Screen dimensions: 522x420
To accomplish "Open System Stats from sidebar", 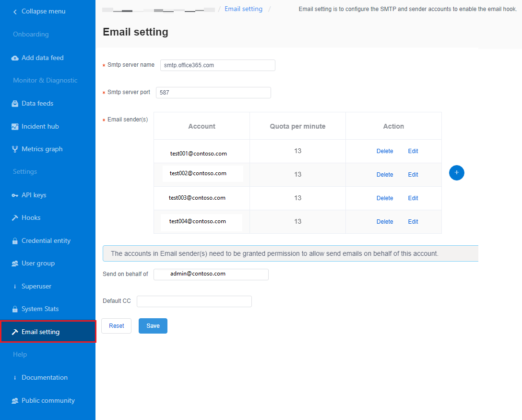I will click(x=40, y=309).
